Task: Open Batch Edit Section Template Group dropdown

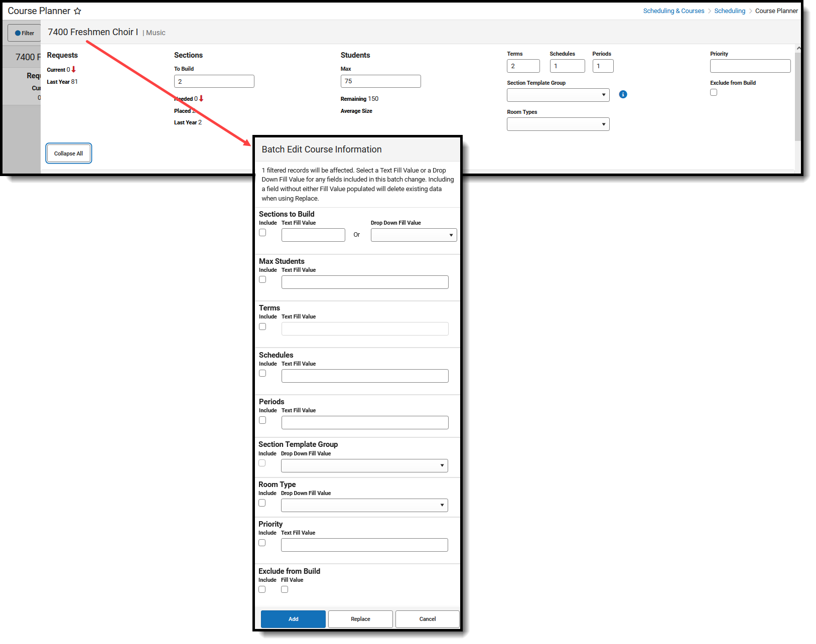Action: [x=364, y=465]
